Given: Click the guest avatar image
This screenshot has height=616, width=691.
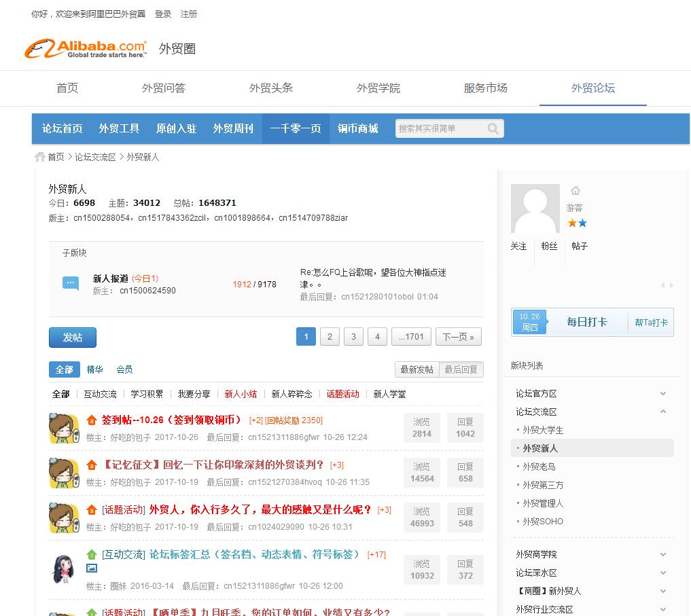Looking at the screenshot, I should (535, 209).
